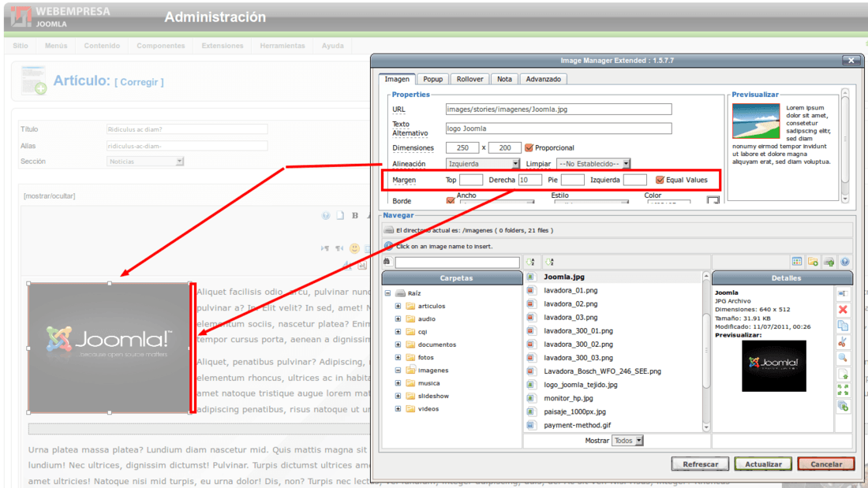Switch to the Advanzado tab

(543, 79)
